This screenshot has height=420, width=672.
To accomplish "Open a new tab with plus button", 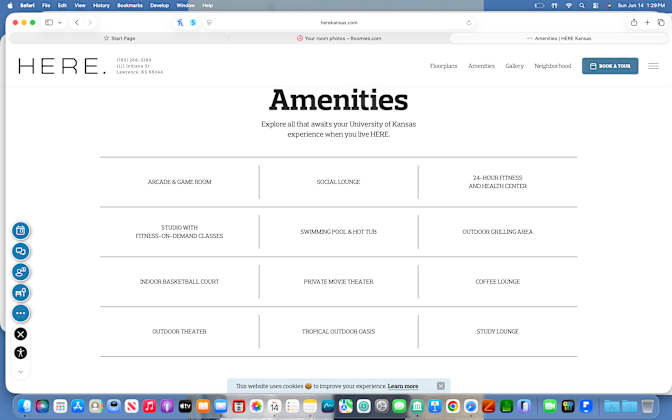I will coord(647,22).
